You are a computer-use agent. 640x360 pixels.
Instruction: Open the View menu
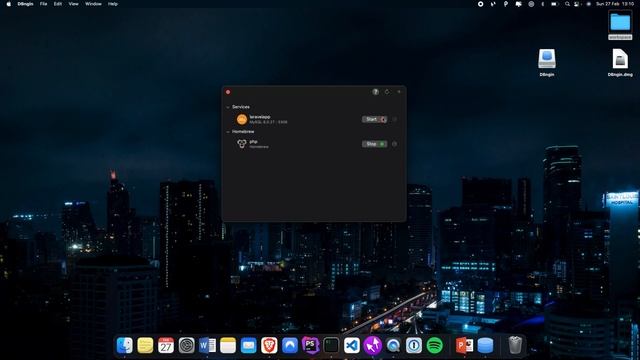coord(73,4)
